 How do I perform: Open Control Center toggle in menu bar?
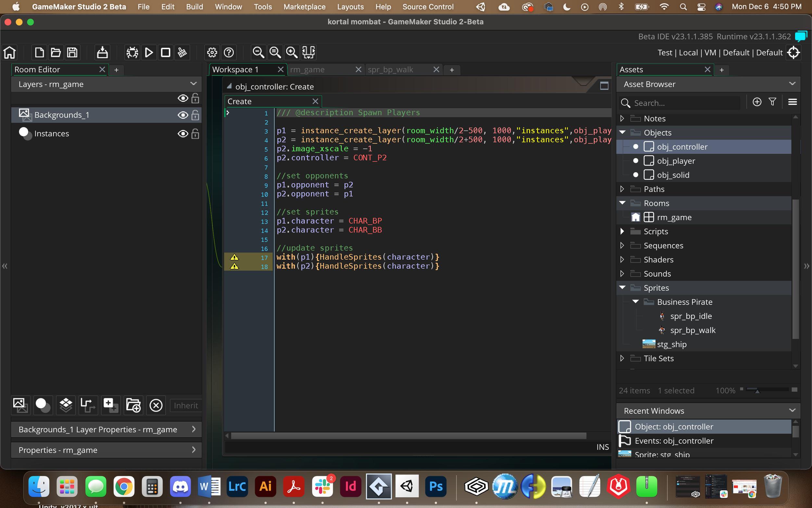(x=701, y=7)
